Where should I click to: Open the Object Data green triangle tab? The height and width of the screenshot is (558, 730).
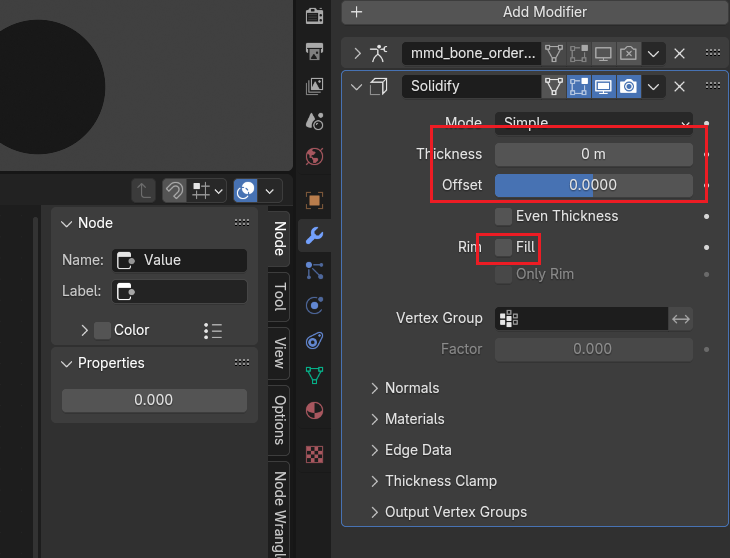point(314,375)
